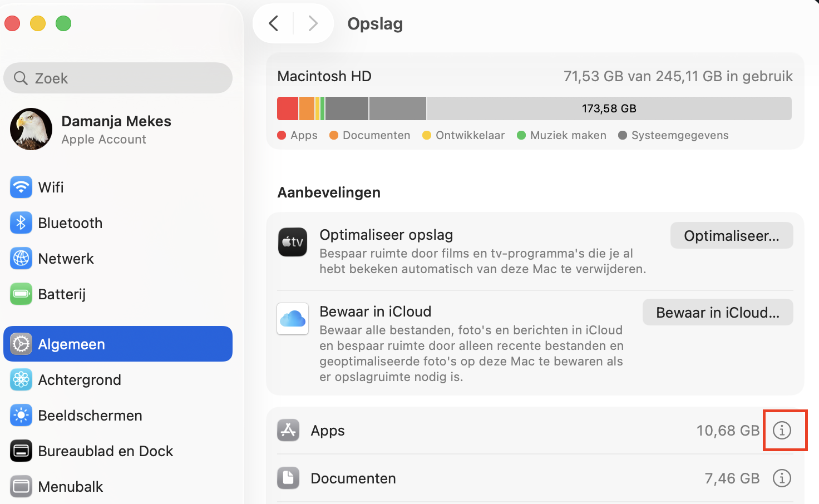Image resolution: width=819 pixels, height=504 pixels.
Task: Go back using the back arrow
Action: [x=273, y=23]
